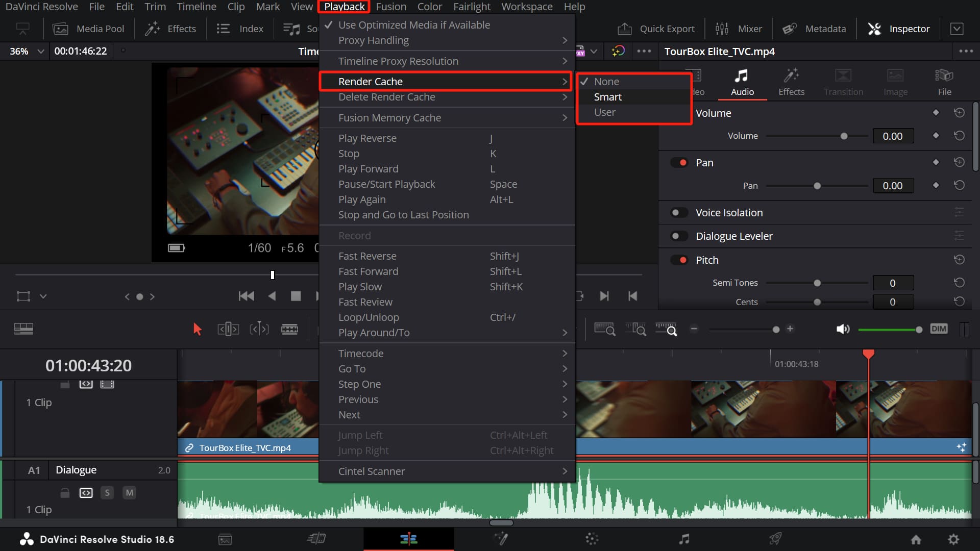Adjust the Pan slider handle
Viewport: 980px width, 551px height.
(817, 186)
